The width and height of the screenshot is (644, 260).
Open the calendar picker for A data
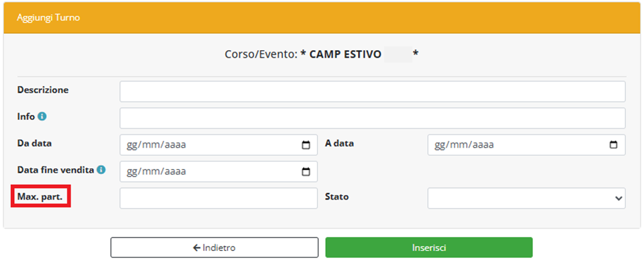[x=614, y=145]
